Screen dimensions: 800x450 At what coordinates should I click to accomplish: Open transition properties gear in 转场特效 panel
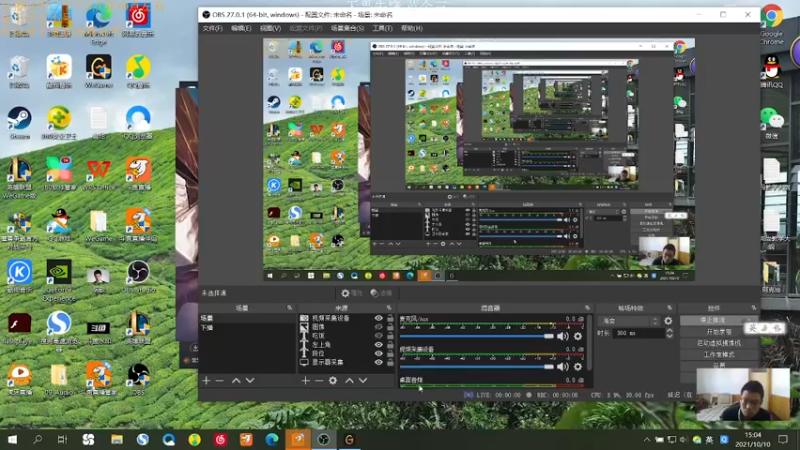pyautogui.click(x=668, y=321)
